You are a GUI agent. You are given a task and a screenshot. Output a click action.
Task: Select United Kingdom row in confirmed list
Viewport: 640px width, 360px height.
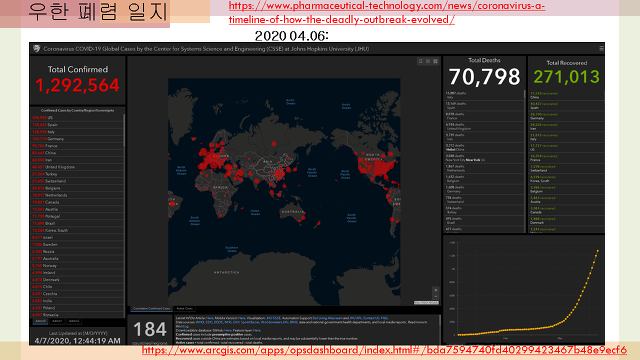77,167
